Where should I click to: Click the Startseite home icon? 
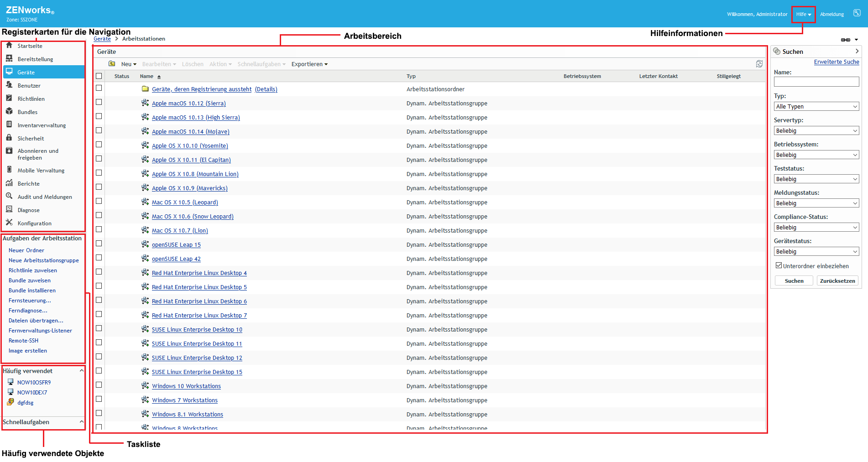(x=9, y=45)
